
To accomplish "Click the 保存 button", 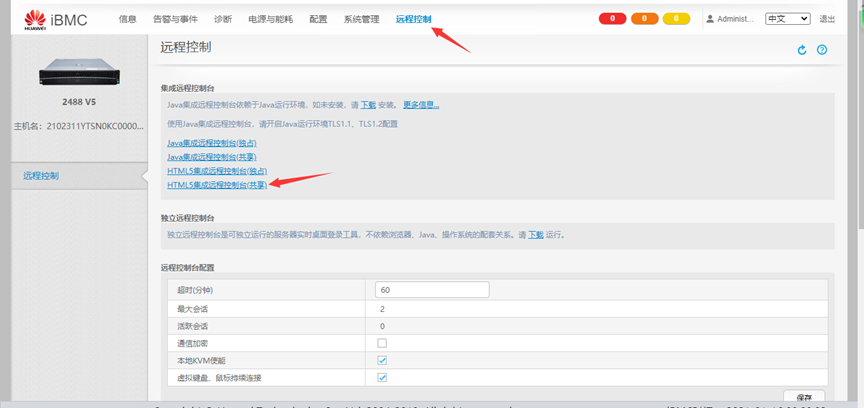I will (804, 396).
